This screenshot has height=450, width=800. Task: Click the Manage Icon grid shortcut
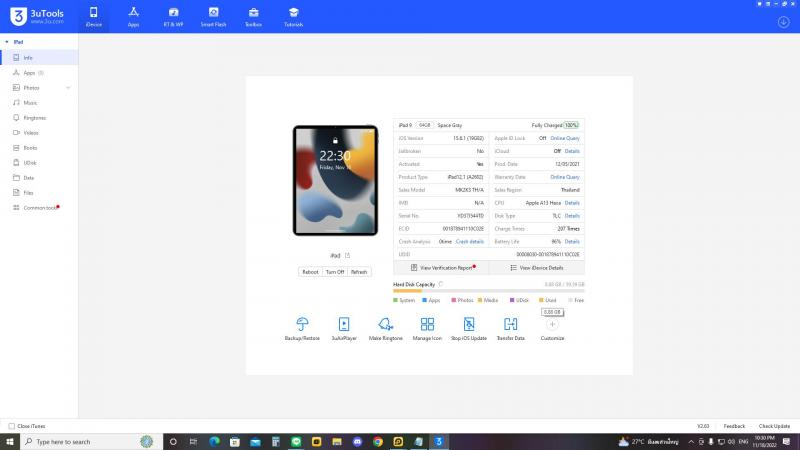tap(427, 325)
